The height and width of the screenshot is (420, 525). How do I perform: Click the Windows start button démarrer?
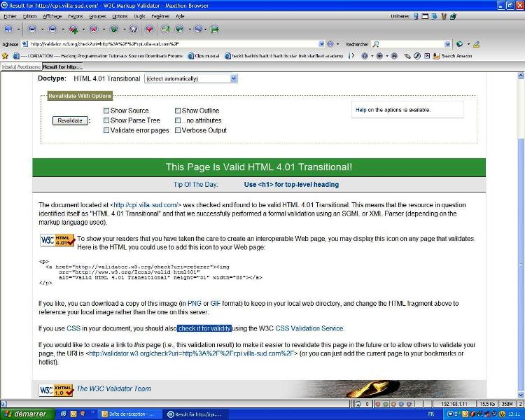pos(27,414)
